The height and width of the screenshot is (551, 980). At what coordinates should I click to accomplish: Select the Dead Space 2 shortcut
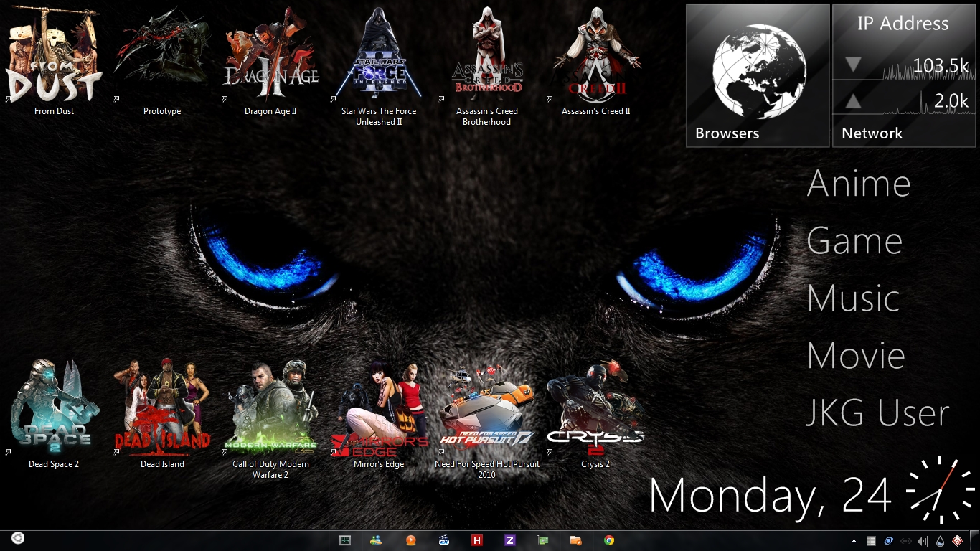click(x=54, y=415)
